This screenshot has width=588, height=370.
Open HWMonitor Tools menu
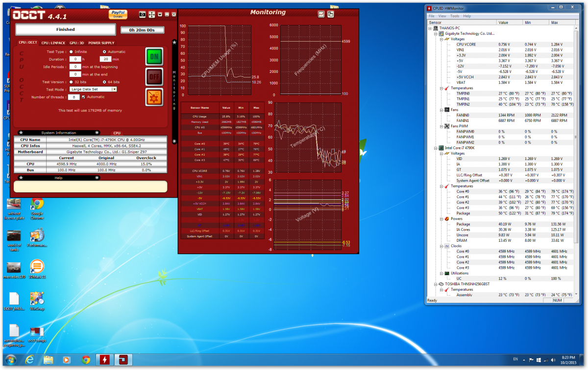pyautogui.click(x=455, y=16)
